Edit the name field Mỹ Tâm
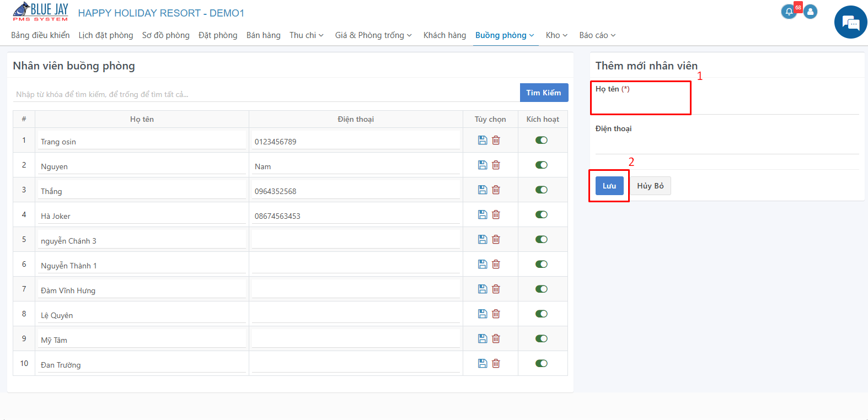Screen dimensions: 868x420 pyautogui.click(x=142, y=340)
